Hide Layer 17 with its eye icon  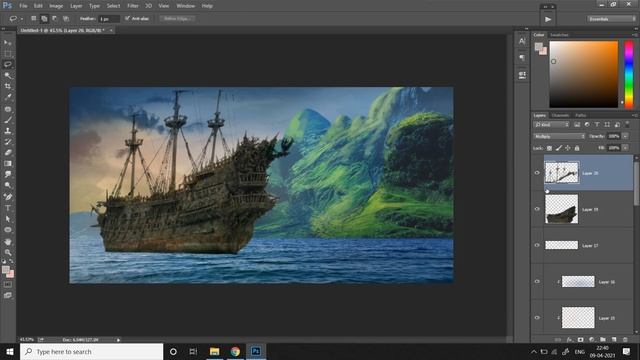coord(537,245)
